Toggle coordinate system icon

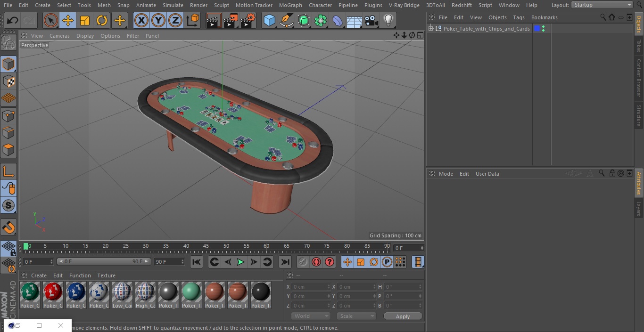[x=193, y=20]
